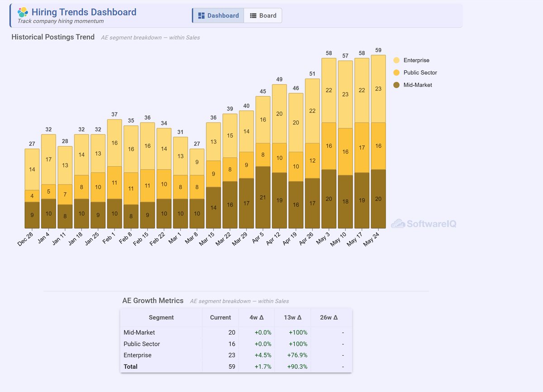Toggle the Enterprise legend swatch

point(396,60)
